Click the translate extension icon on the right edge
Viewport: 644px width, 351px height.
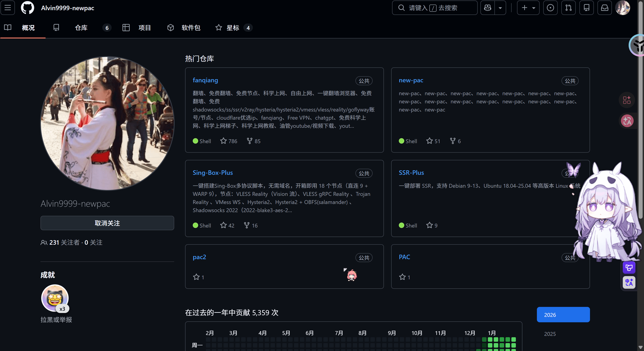click(x=627, y=121)
